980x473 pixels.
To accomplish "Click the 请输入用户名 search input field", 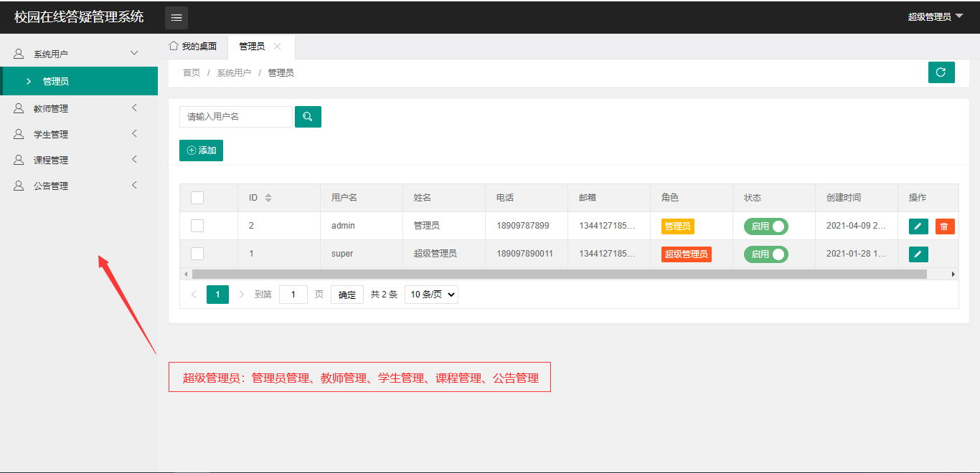I will (x=235, y=117).
